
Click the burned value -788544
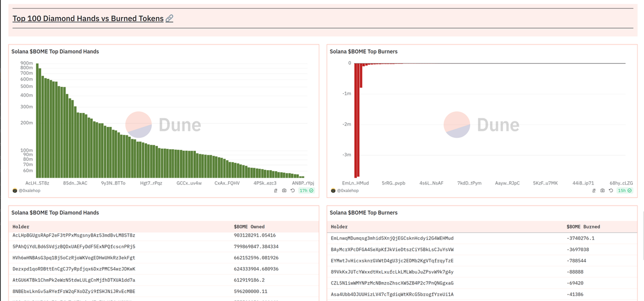click(x=576, y=261)
